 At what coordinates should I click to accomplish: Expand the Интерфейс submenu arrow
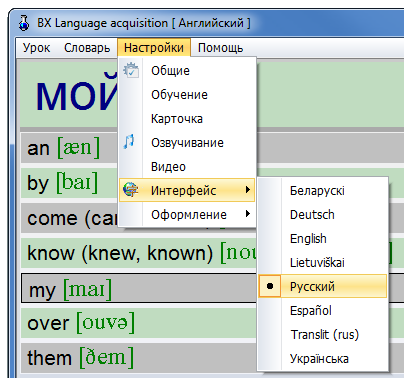247,190
